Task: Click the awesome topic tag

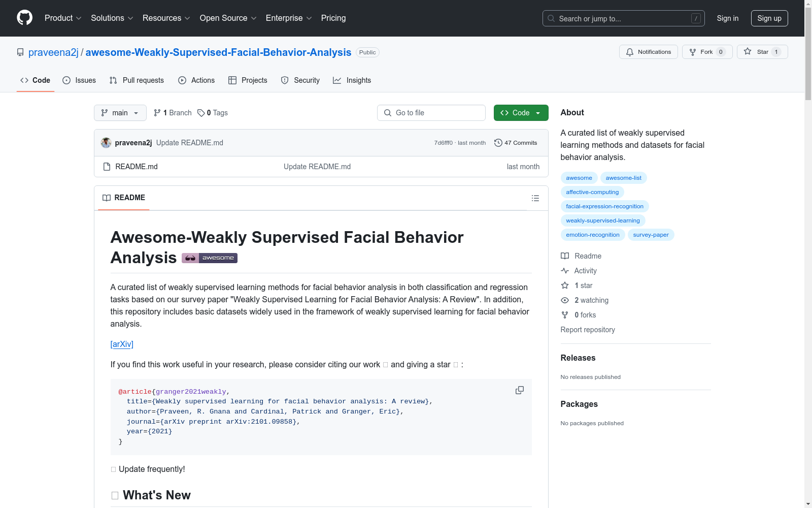Action: [x=579, y=178]
